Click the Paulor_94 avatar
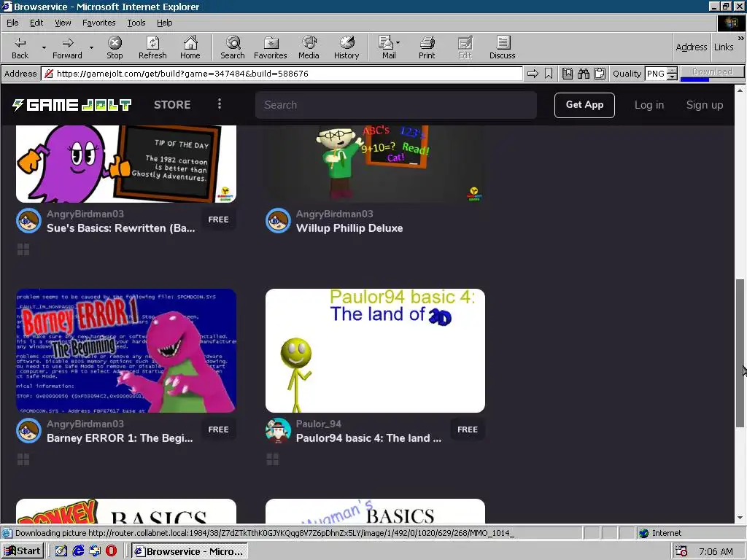 pos(278,430)
